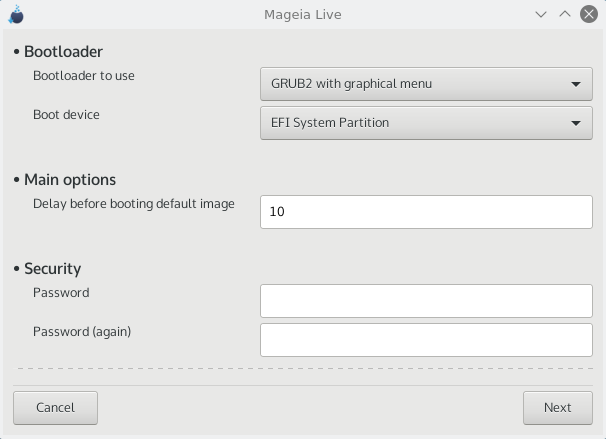Select the Password (again) input box
Viewport: 606px width, 439px height.
[x=426, y=339]
